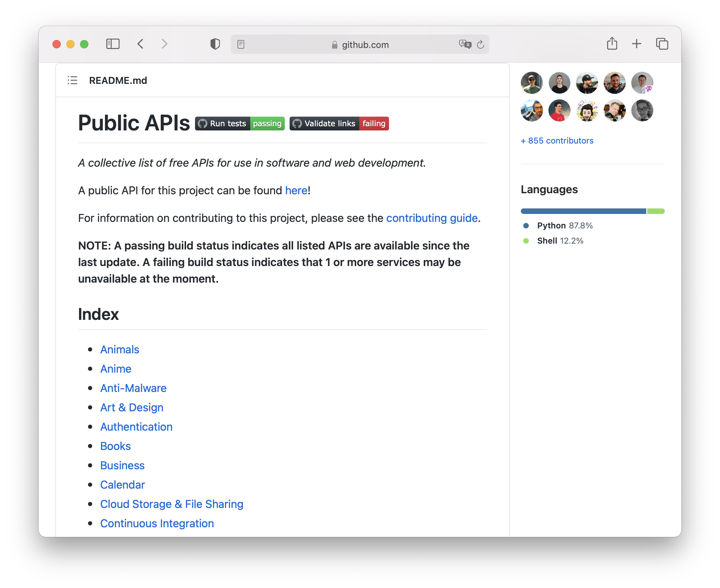This screenshot has width=720, height=588.
Task: Toggle the Safari sidebar visibility
Action: 113,44
